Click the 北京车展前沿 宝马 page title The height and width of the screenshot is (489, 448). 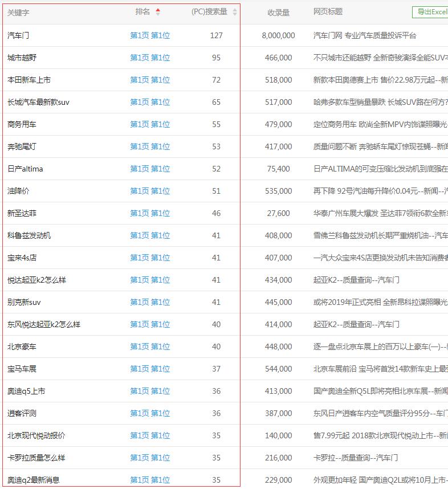[380, 369]
